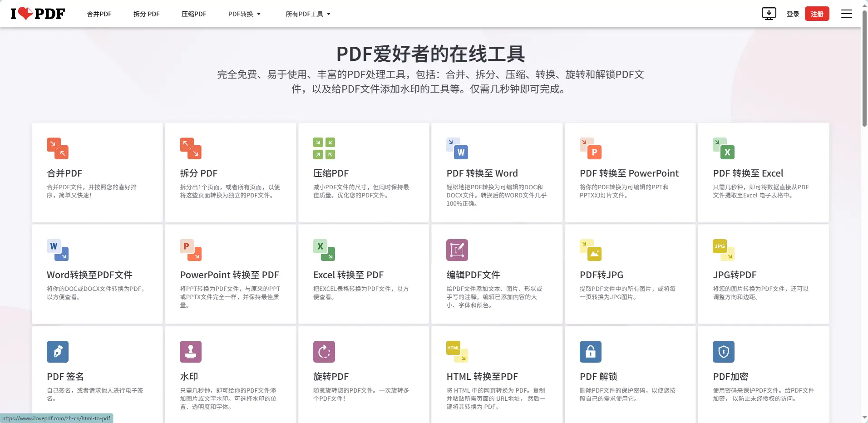Open the PDF 转换至 Word title
868x423 pixels.
[x=482, y=173]
